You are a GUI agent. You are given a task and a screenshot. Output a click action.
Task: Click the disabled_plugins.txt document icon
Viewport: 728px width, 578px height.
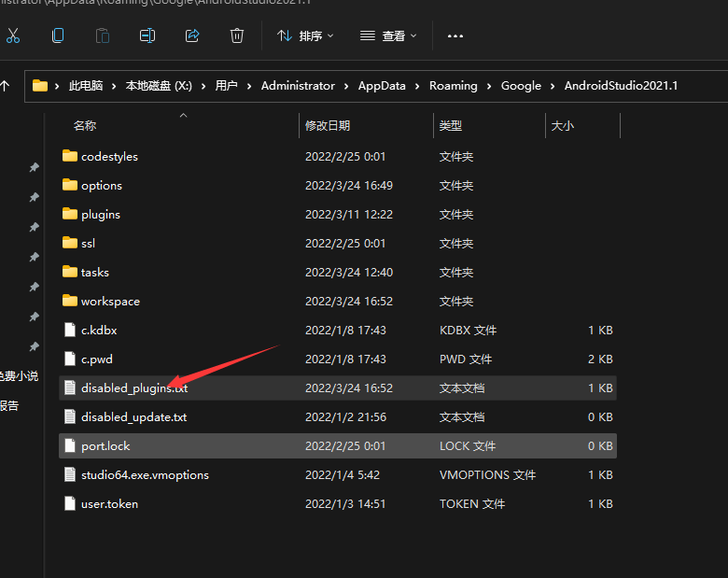tap(70, 388)
